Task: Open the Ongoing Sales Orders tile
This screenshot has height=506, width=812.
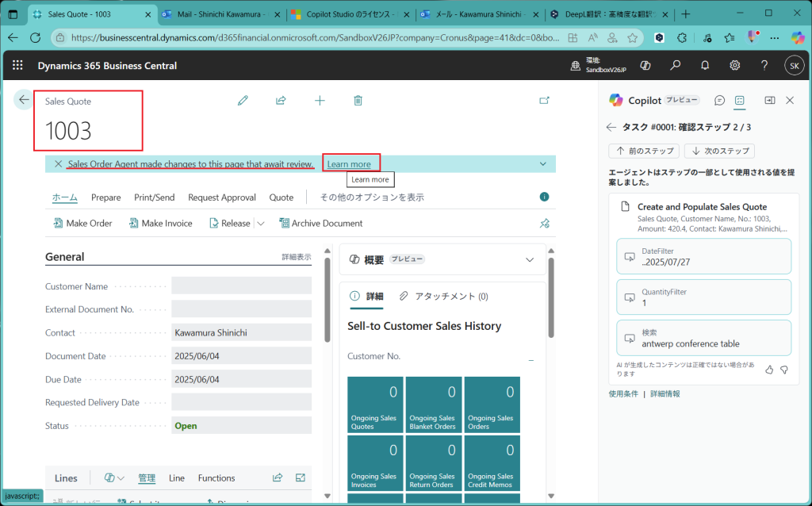Action: [x=492, y=405]
